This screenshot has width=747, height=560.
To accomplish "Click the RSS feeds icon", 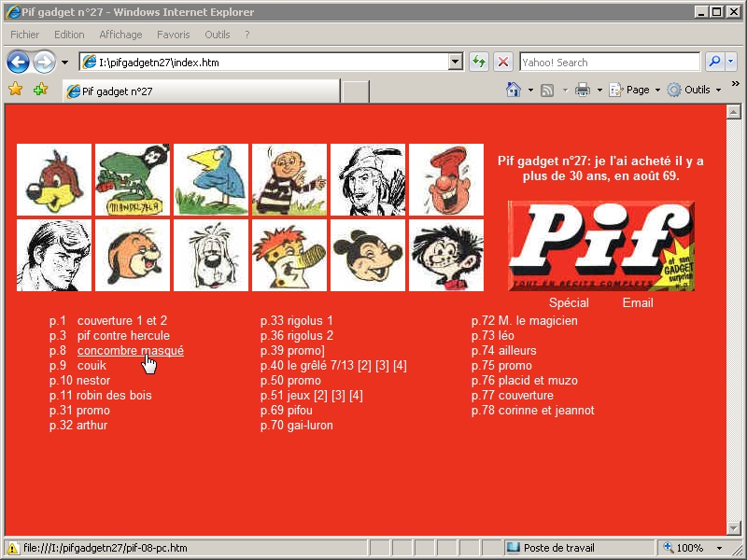I will click(547, 90).
